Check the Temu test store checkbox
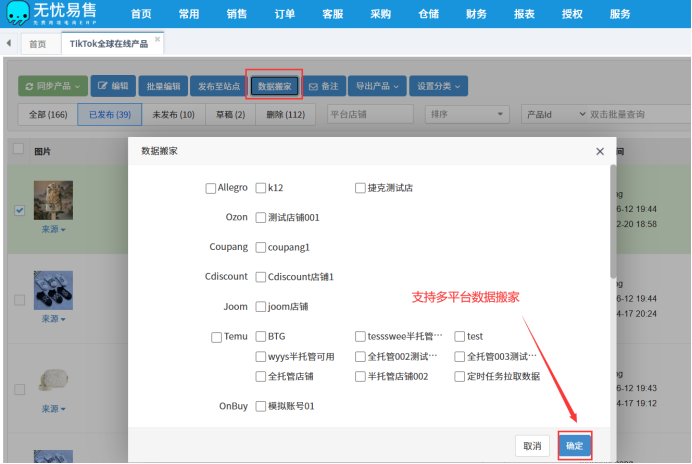Viewport: 692px width, 464px height. coord(459,336)
